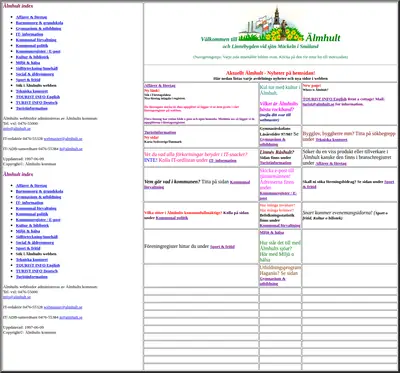Open IT- information in first index list
The width and height of the screenshot is (400, 373).
pyautogui.click(x=29, y=34)
